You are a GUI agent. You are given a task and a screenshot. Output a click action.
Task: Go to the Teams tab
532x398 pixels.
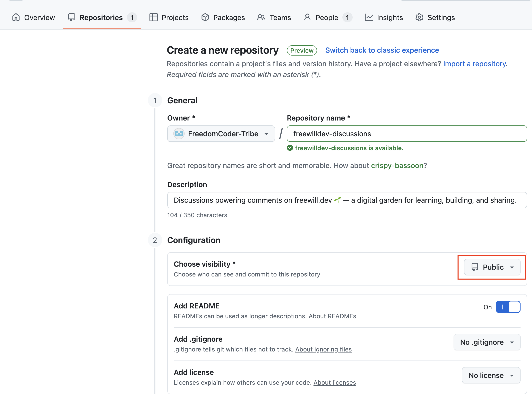coord(280,17)
